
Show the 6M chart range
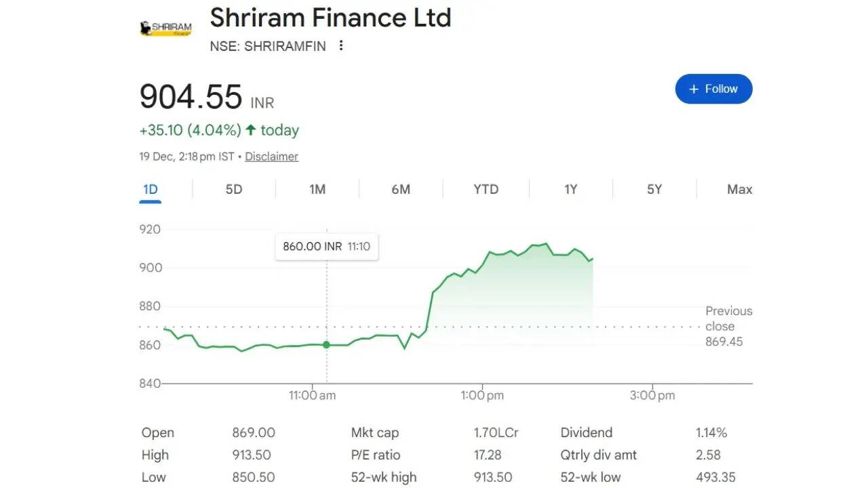pos(401,189)
